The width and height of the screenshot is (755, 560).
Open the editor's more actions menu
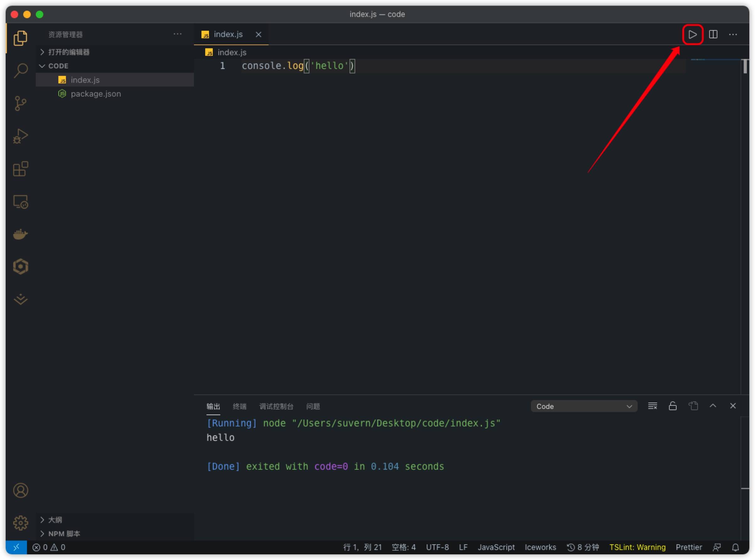click(x=733, y=34)
